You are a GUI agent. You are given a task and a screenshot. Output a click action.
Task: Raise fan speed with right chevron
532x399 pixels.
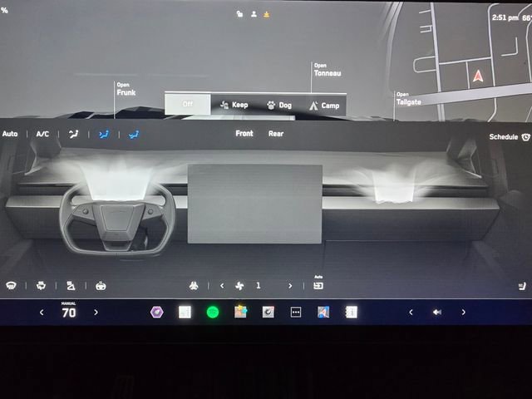290,286
